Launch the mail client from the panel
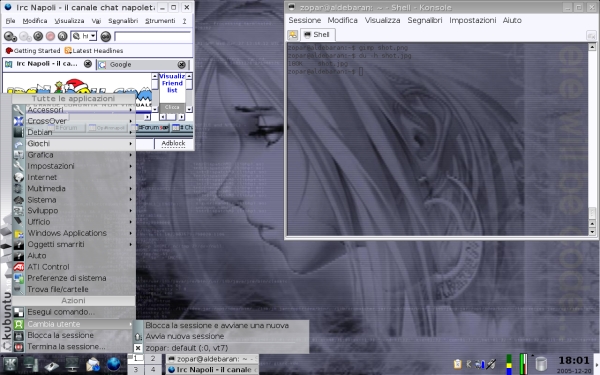600x375 pixels. click(93, 364)
